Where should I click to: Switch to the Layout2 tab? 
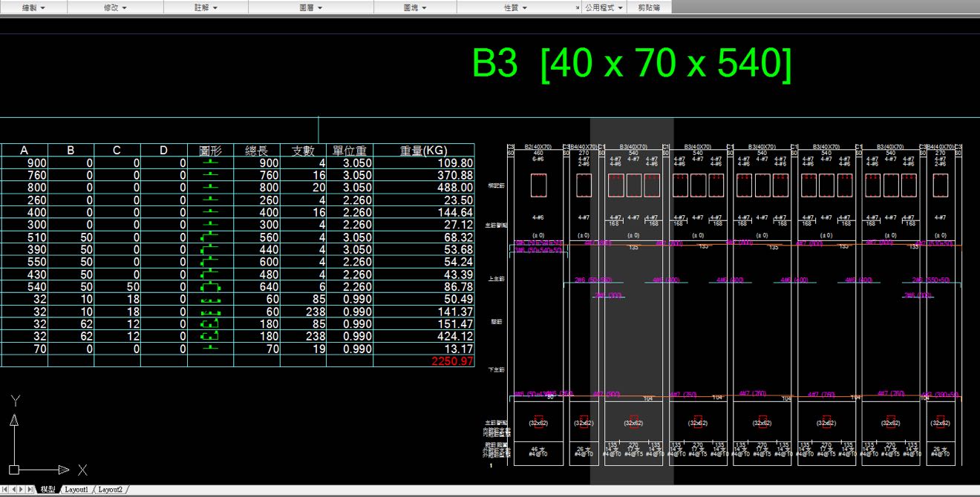tap(111, 490)
